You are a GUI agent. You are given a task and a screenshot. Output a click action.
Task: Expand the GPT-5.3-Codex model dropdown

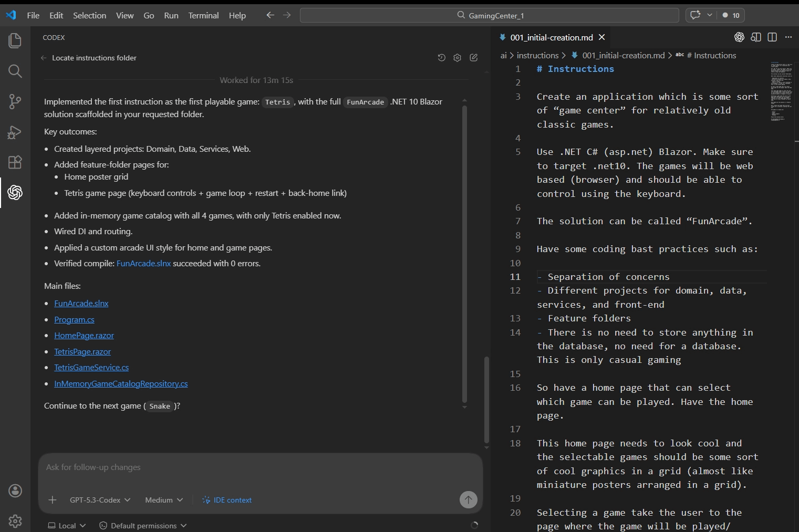coord(100,500)
